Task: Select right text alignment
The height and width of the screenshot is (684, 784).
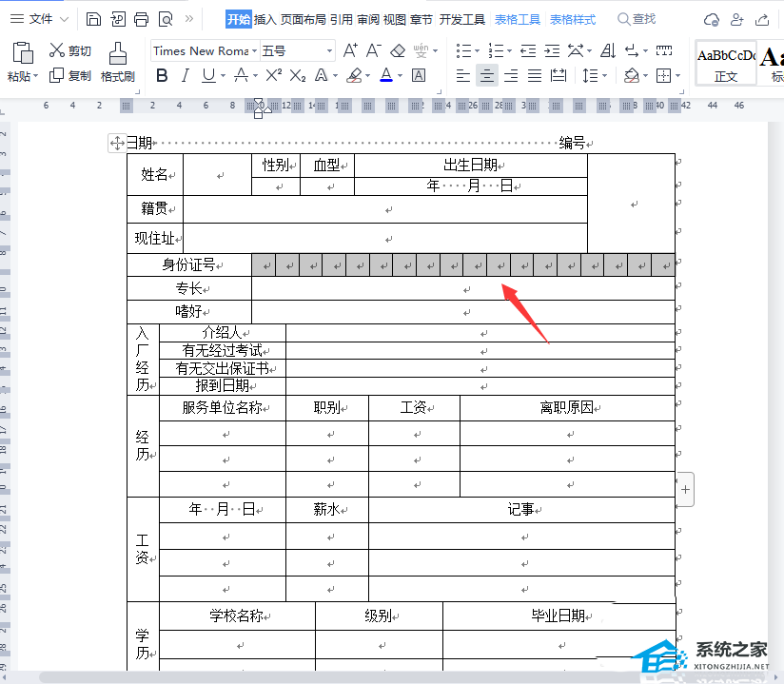Action: pyautogui.click(x=511, y=75)
